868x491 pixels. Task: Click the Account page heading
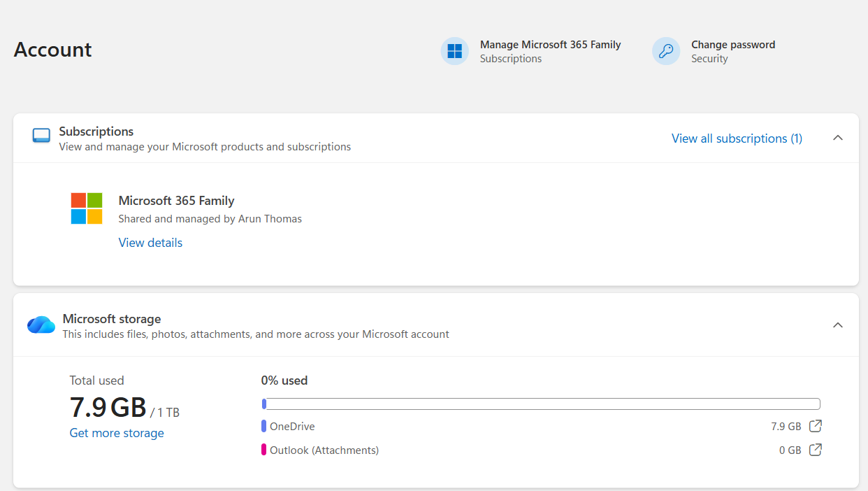click(53, 50)
